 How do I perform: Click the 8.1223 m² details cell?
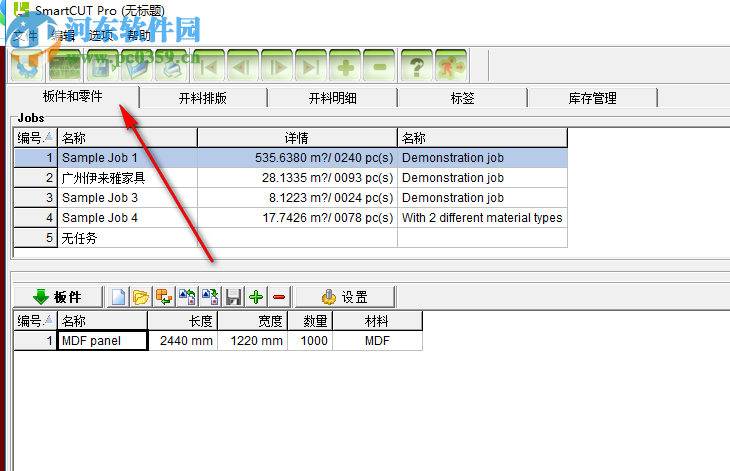(x=297, y=198)
